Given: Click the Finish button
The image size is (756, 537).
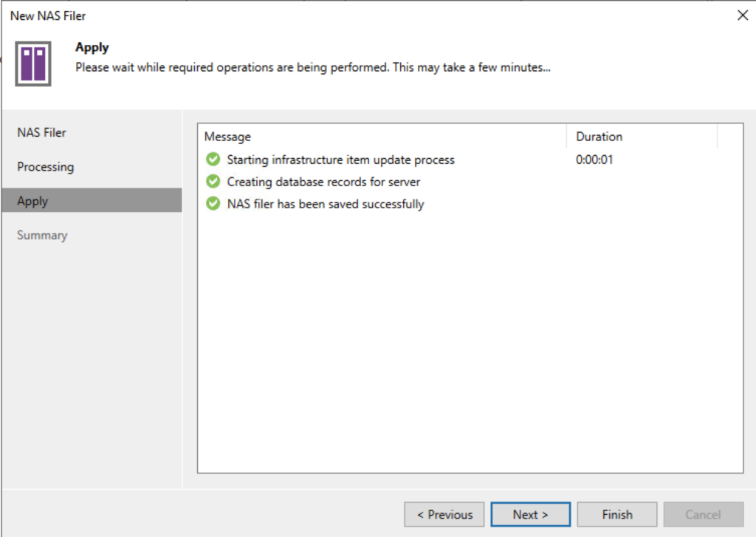Looking at the screenshot, I should tap(616, 515).
